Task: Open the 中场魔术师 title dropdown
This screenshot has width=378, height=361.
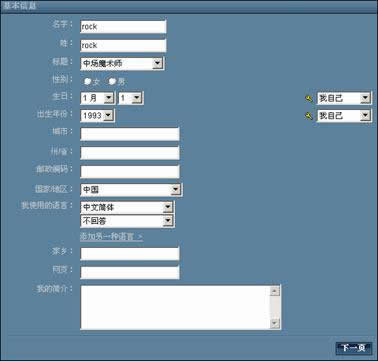Action: (x=122, y=63)
